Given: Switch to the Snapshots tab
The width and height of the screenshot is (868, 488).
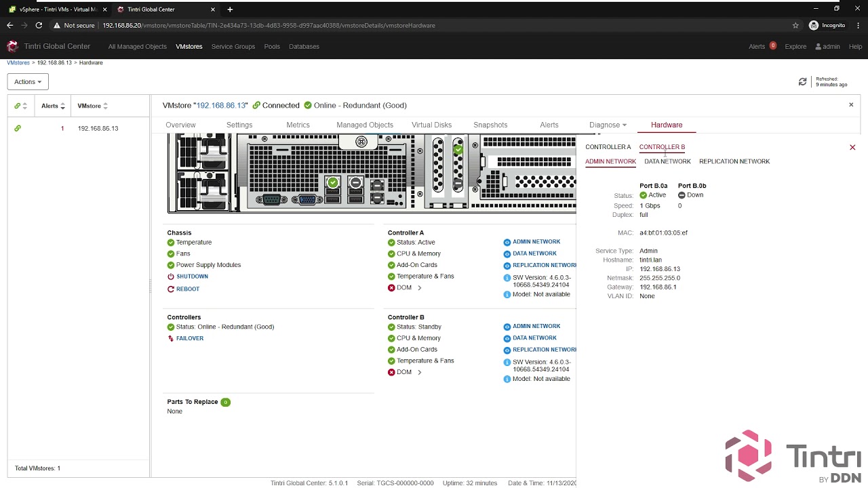Looking at the screenshot, I should click(x=490, y=125).
